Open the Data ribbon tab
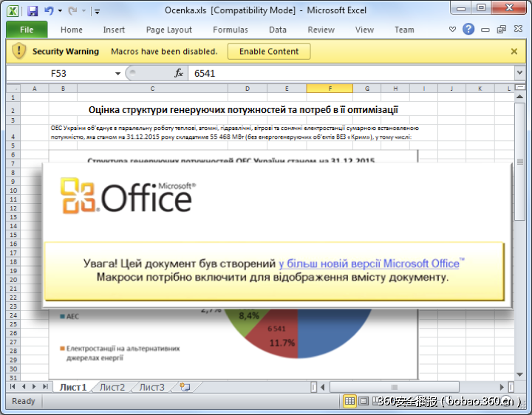This screenshot has height=415, width=532. pos(278,30)
